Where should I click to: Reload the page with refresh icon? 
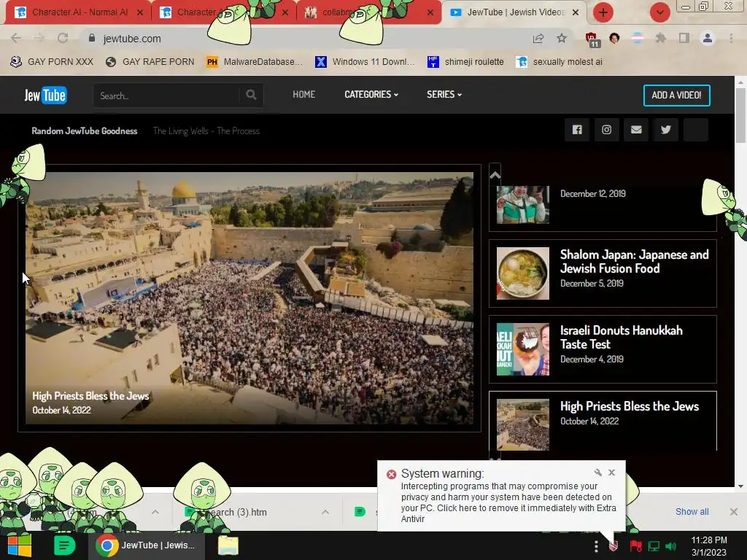(63, 38)
